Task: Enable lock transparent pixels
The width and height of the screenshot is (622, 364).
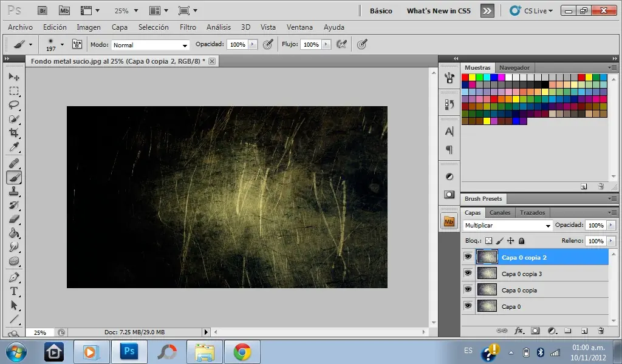Action: 489,241
